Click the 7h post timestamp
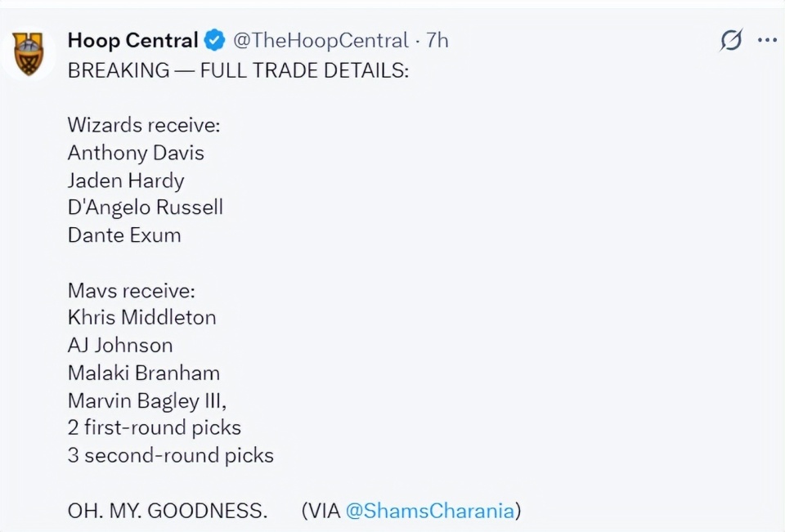This screenshot has width=785, height=532. coord(437,40)
